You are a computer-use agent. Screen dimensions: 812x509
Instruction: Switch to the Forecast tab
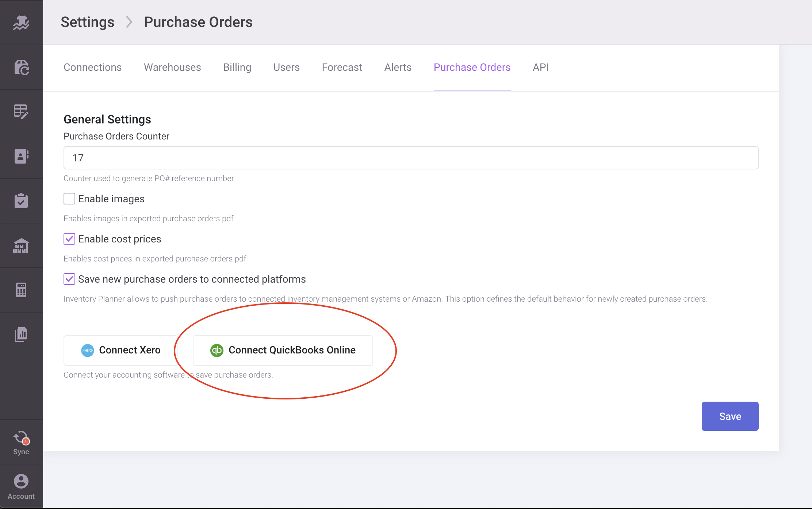(x=342, y=67)
